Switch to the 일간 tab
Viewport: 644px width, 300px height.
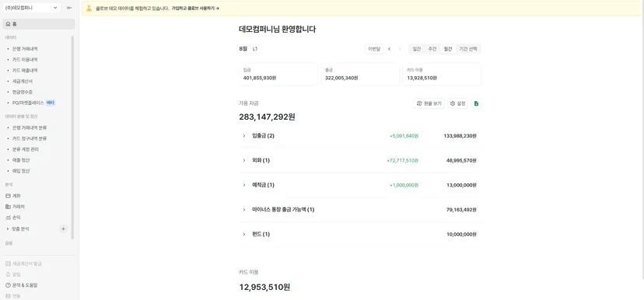(416, 49)
